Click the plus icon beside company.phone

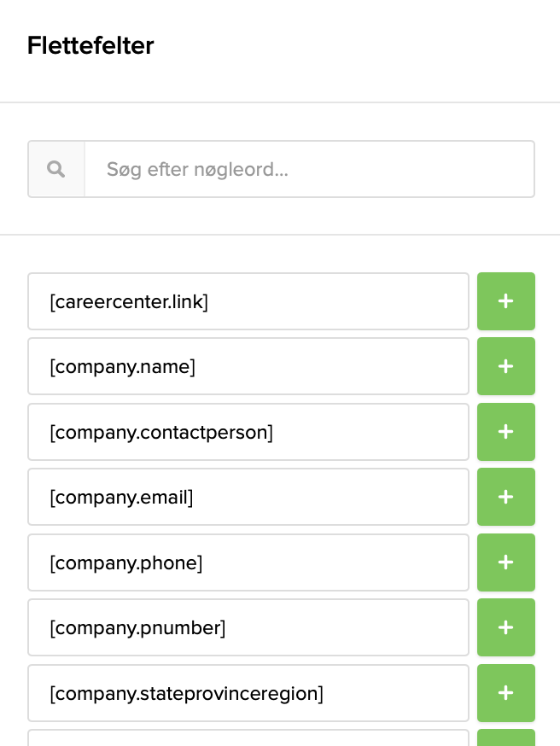(505, 562)
